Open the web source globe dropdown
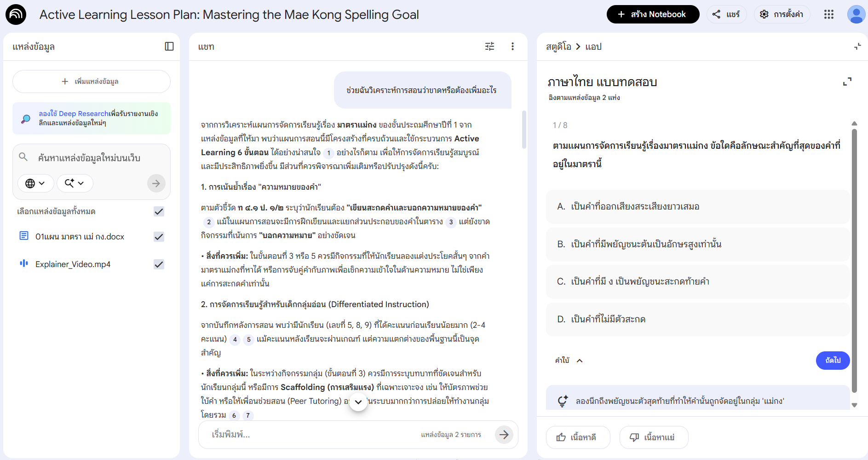 (x=35, y=183)
